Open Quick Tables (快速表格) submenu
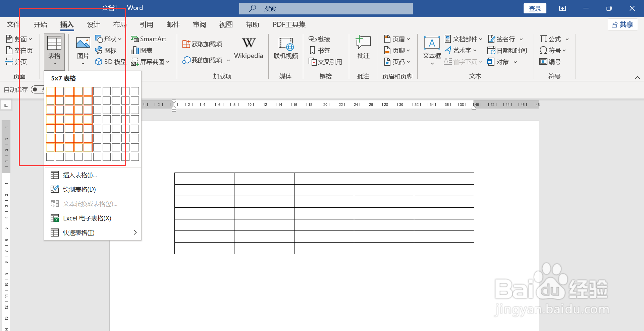644x331 pixels. [93, 233]
